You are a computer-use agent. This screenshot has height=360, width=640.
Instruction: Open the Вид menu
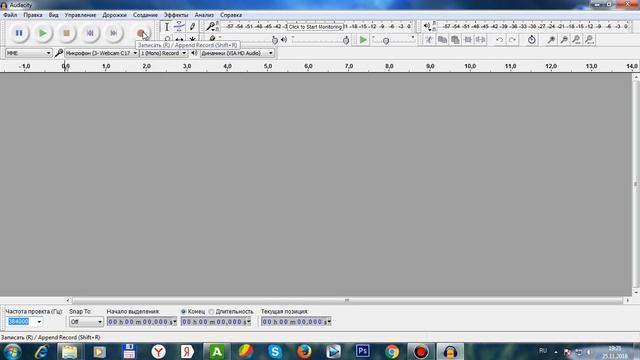53,15
